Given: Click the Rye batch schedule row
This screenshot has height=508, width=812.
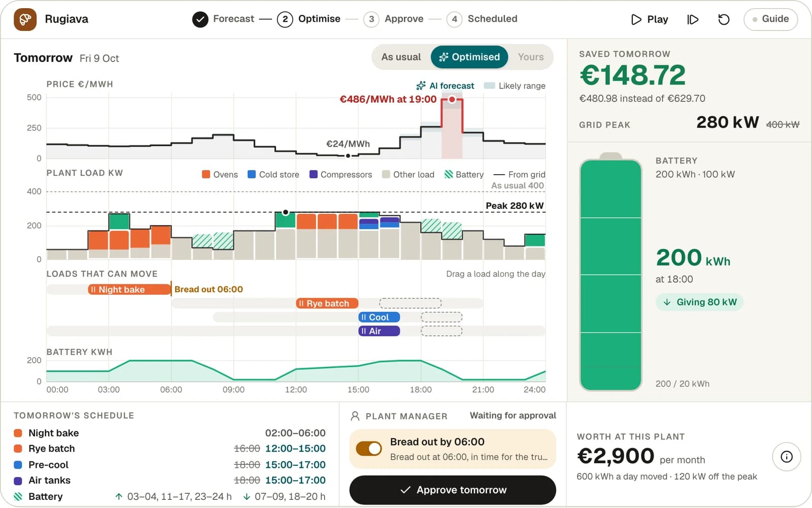Looking at the screenshot, I should [x=170, y=449].
